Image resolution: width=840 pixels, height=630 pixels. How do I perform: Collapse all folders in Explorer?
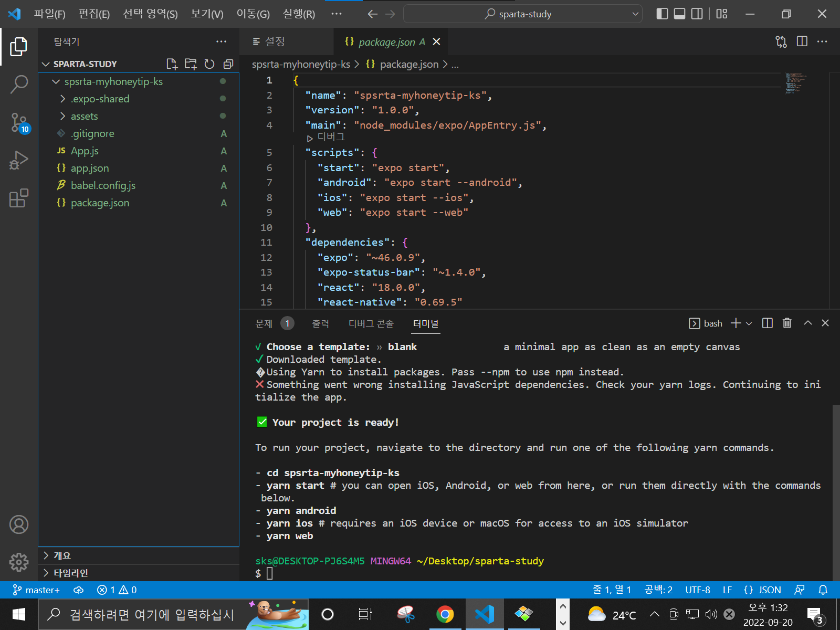point(228,64)
